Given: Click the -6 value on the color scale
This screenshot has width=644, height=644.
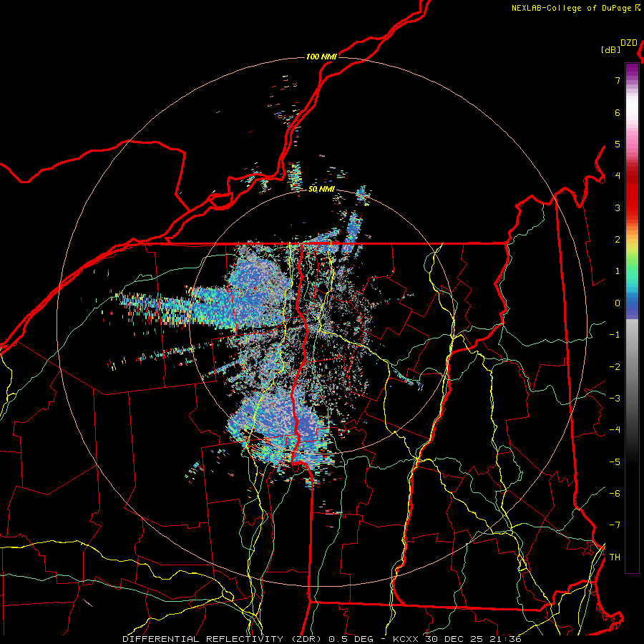Looking at the screenshot, I should click(x=615, y=494).
